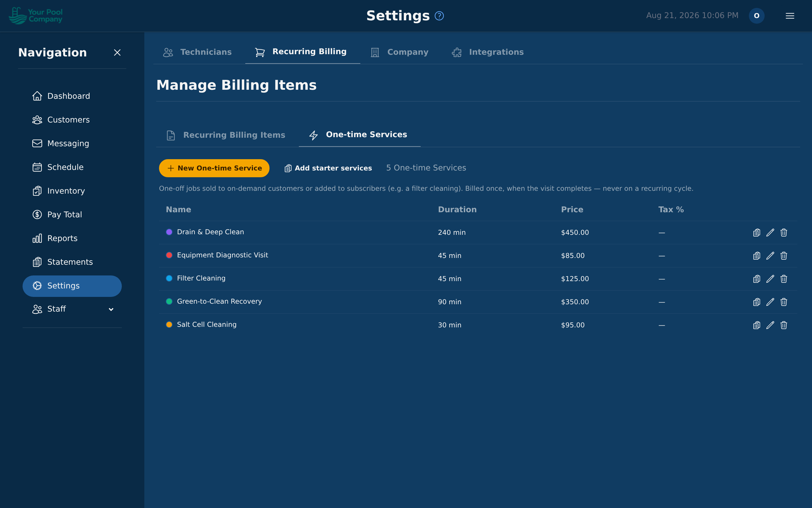Edit the Filter Cleaning service

770,279
